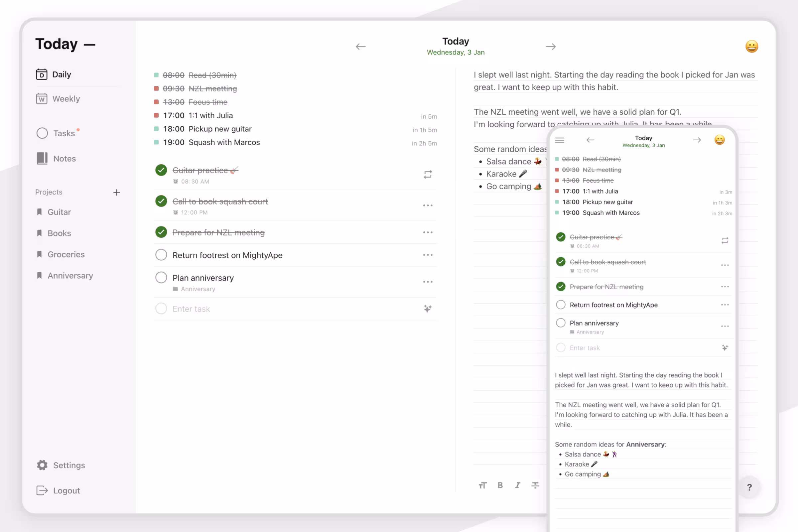The image size is (798, 532).
Task: Open help with the question mark button
Action: pos(749,487)
